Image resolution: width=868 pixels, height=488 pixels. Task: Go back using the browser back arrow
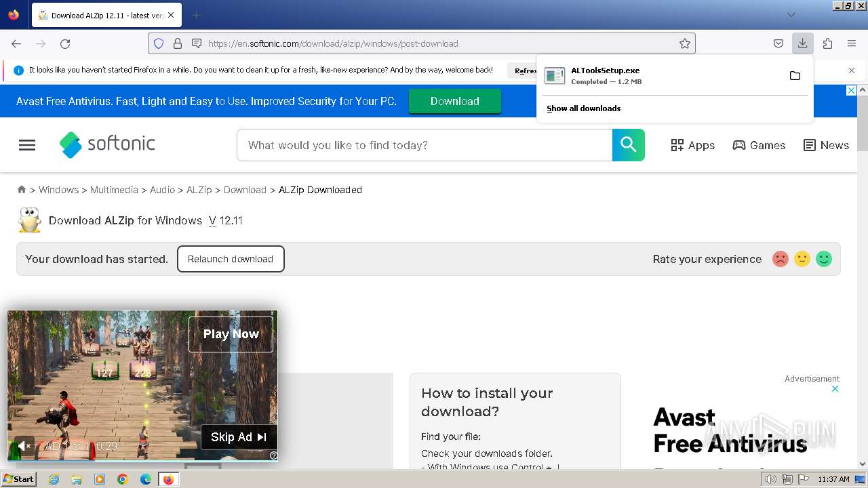point(16,43)
